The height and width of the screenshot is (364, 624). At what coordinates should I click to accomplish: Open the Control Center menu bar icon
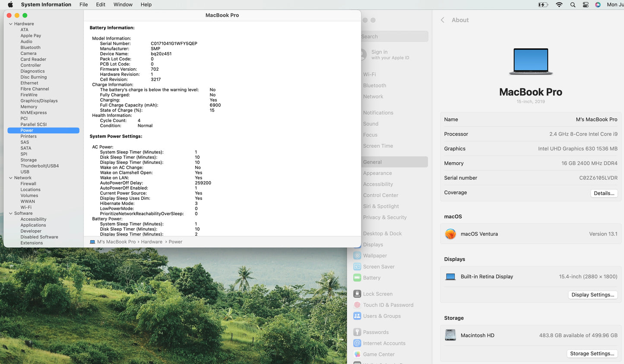[x=586, y=5]
